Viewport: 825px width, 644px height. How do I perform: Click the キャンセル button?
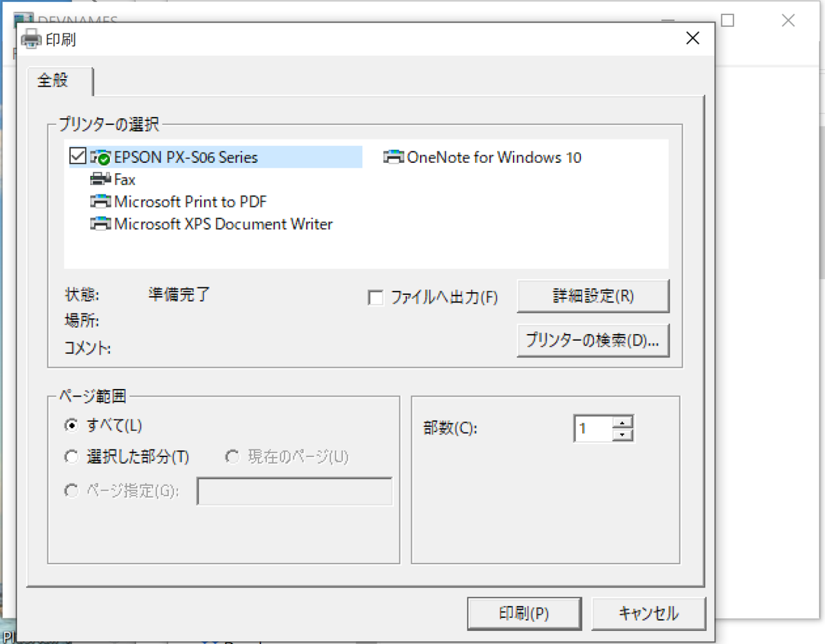click(648, 613)
